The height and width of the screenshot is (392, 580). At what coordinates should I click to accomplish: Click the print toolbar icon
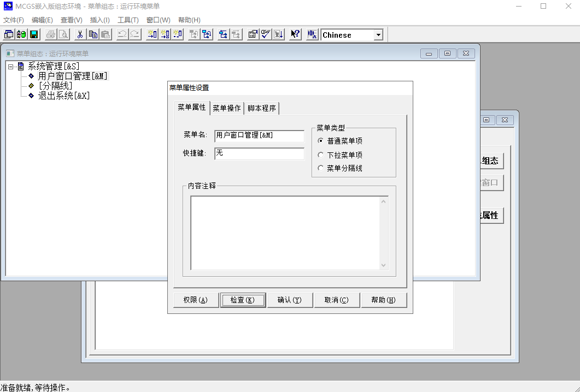pos(51,34)
